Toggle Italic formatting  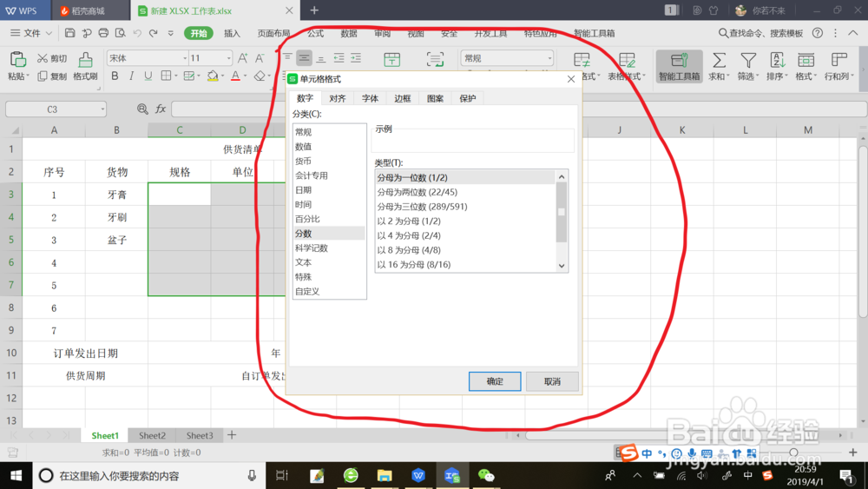click(131, 76)
